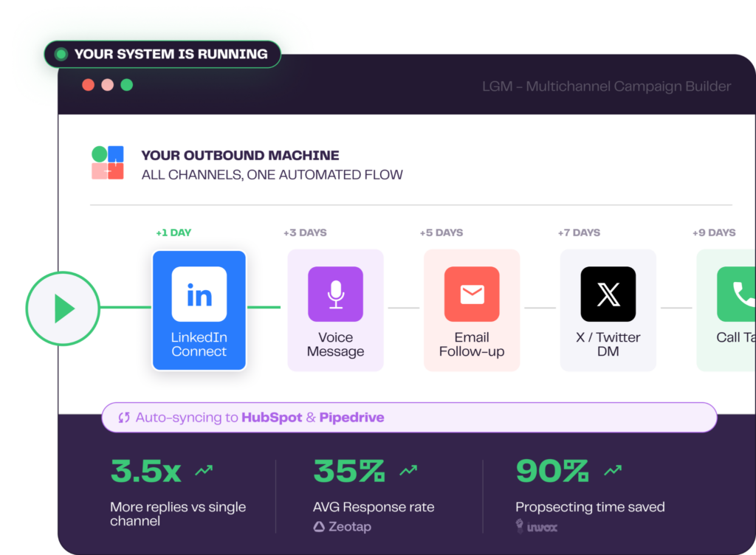This screenshot has height=555, width=756.
Task: Select the +1 DAY timeline label
Action: click(173, 232)
